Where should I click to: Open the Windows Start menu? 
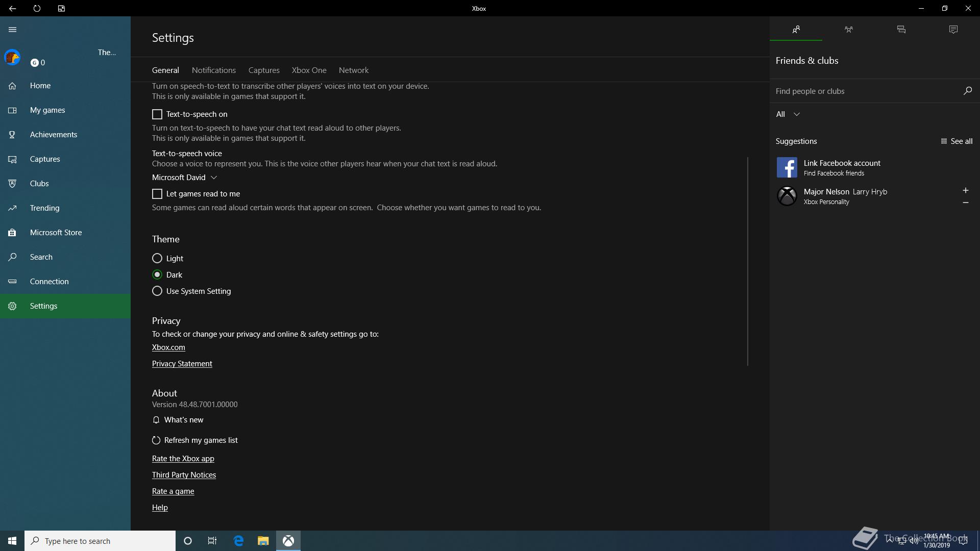[12, 541]
